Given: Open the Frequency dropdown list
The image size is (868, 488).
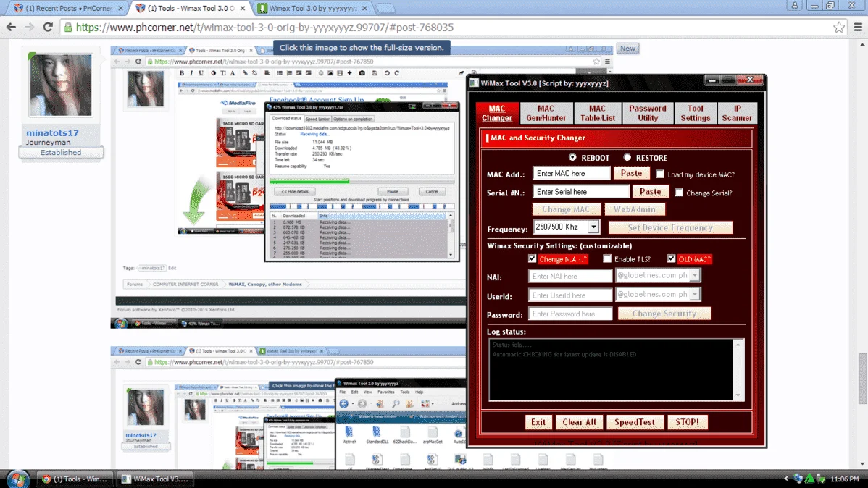Looking at the screenshot, I should (593, 227).
